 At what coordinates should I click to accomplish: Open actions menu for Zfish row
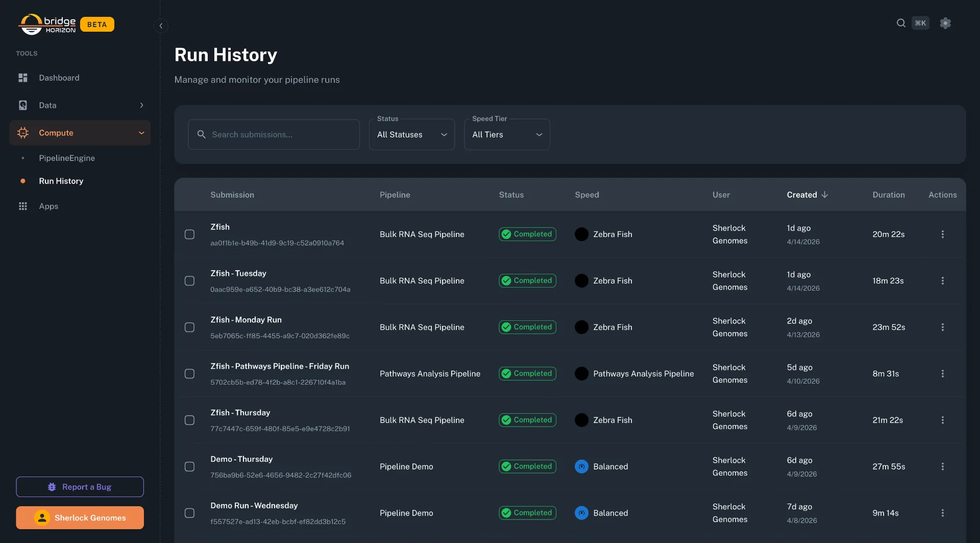click(x=942, y=234)
